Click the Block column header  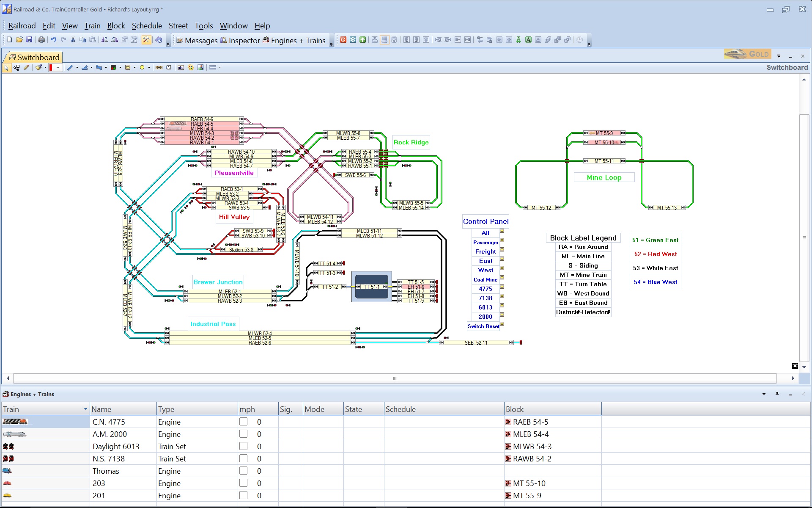tap(552, 409)
